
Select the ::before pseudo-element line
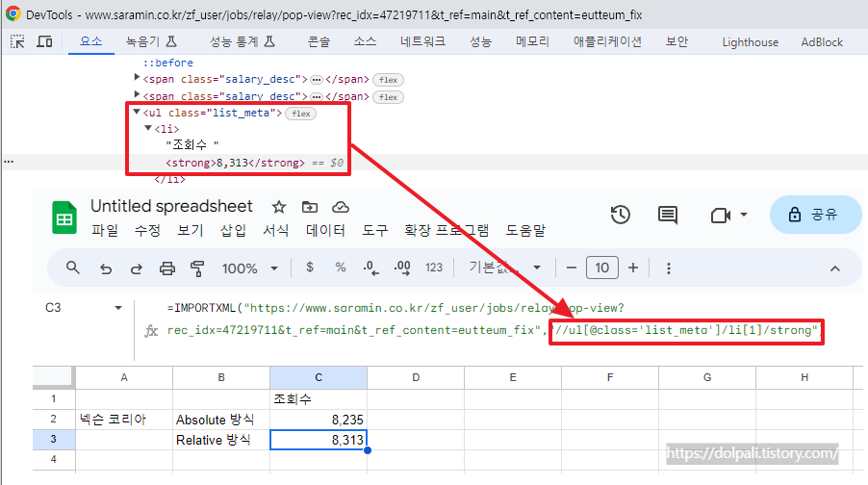coord(167,63)
